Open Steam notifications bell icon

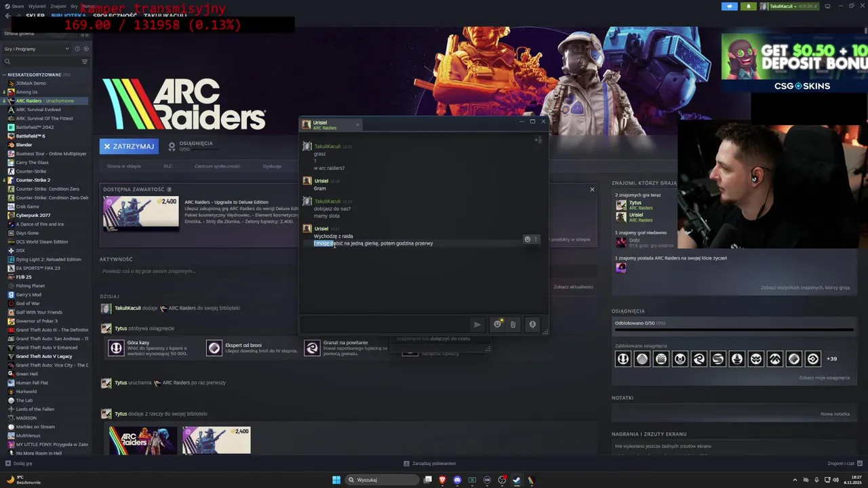[x=749, y=6]
